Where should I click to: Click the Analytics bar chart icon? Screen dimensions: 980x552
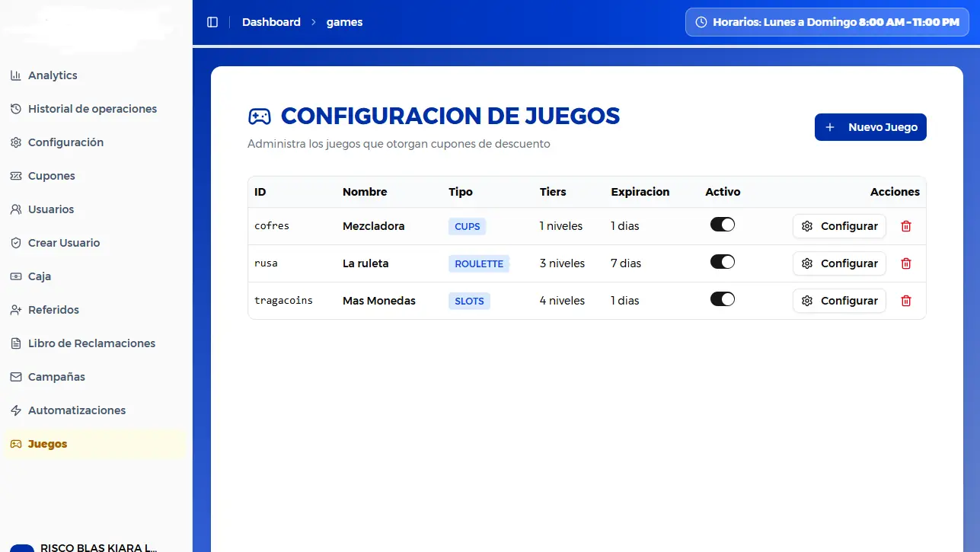coord(15,75)
